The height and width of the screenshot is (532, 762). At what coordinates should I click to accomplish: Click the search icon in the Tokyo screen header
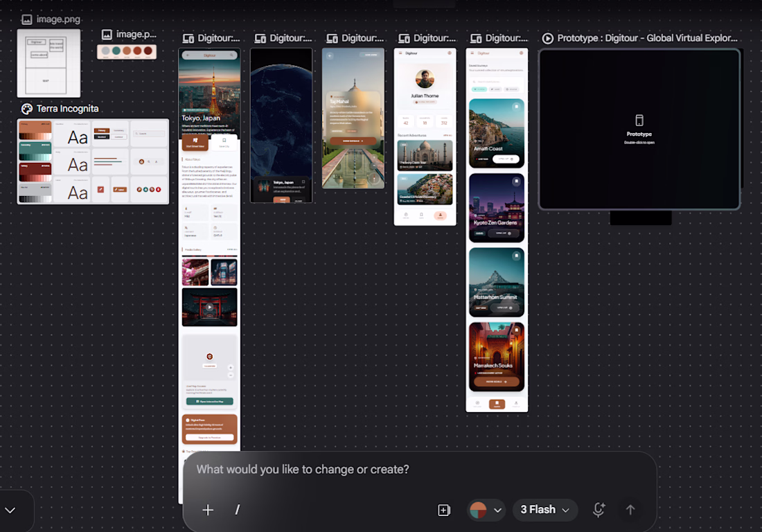tap(232, 55)
